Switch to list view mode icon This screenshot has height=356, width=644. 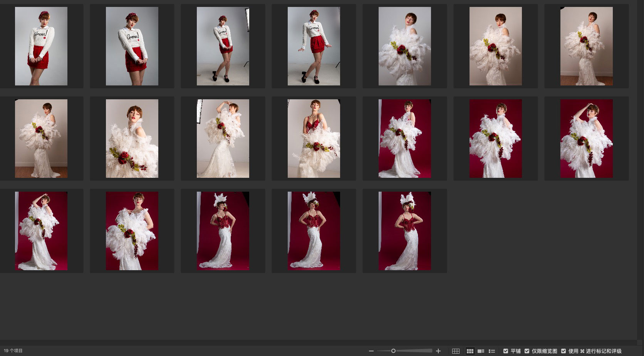[x=492, y=351]
